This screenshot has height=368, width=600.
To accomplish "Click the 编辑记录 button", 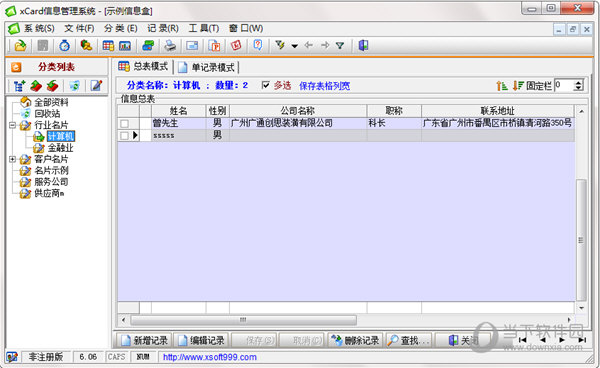I will tap(201, 340).
